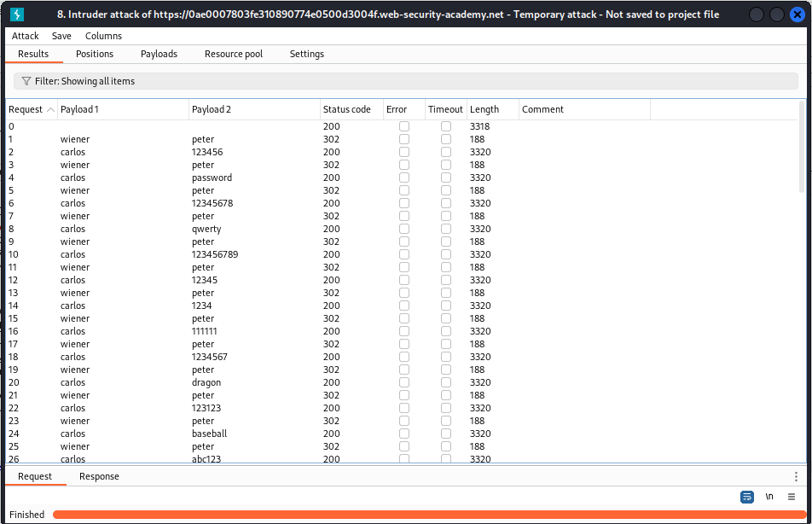The width and height of the screenshot is (812, 524).
Task: Switch to the Positions tab
Action: tap(94, 54)
